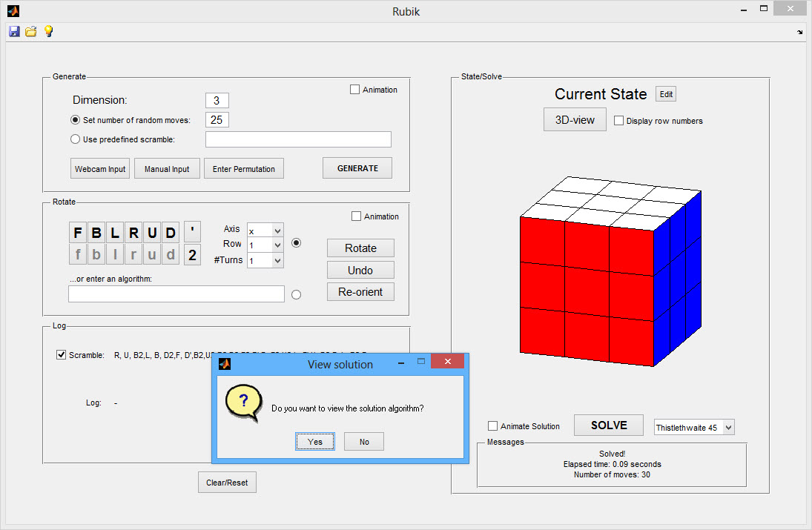Select the U face move button
Viewport: 812px width, 530px height.
(x=152, y=233)
